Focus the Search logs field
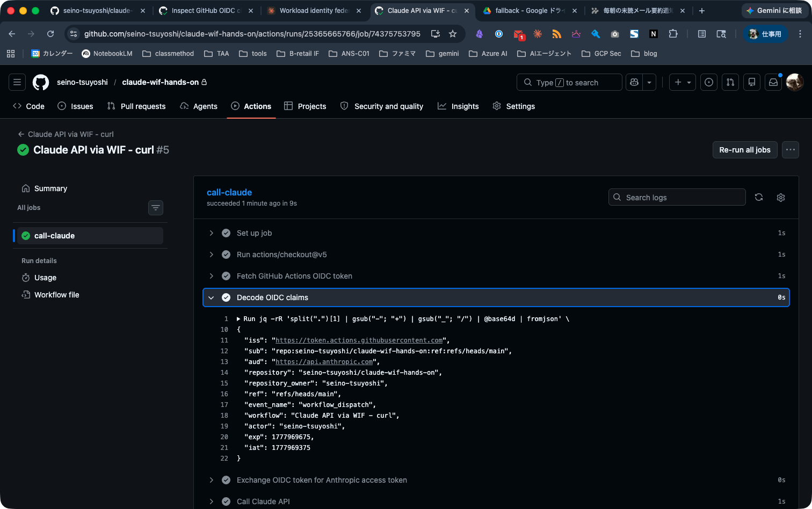 (x=677, y=197)
